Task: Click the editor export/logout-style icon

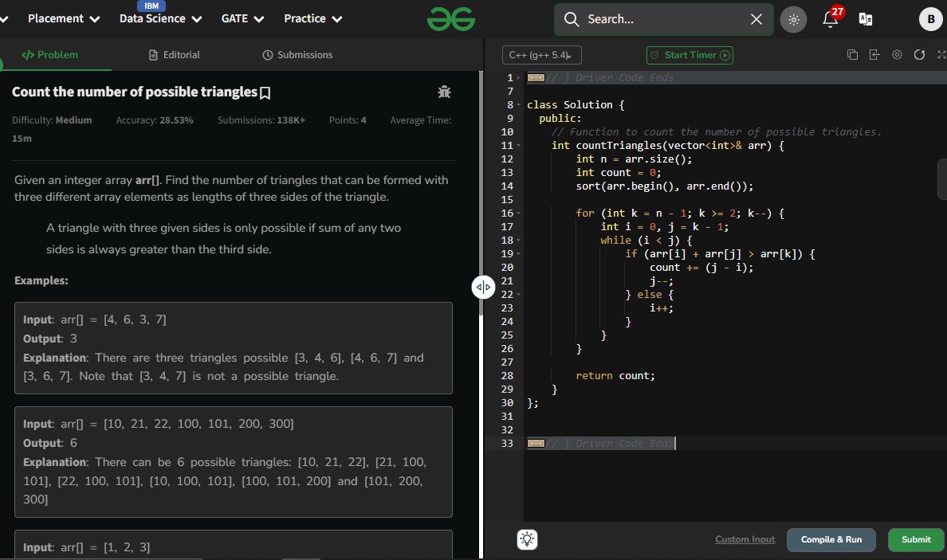Action: click(874, 55)
